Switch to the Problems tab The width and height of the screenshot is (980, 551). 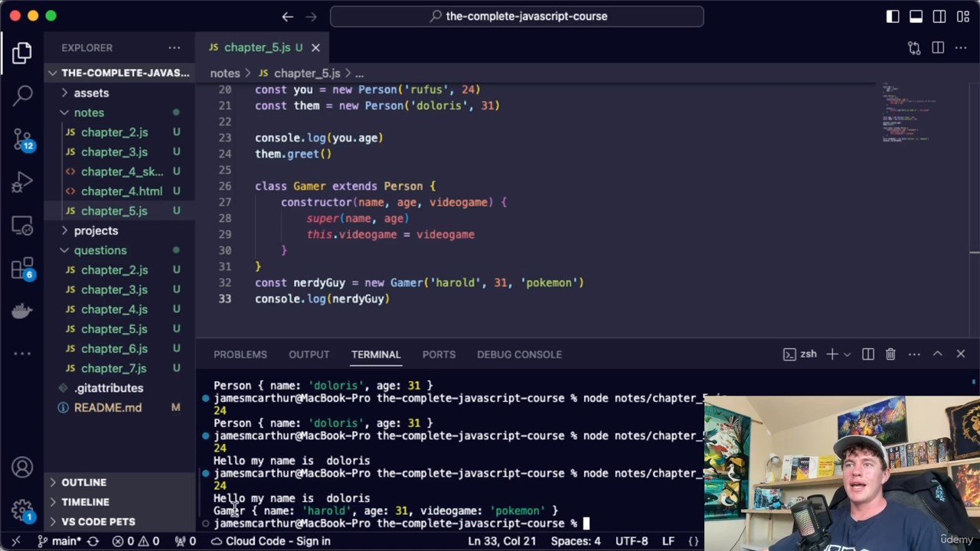pyautogui.click(x=240, y=354)
